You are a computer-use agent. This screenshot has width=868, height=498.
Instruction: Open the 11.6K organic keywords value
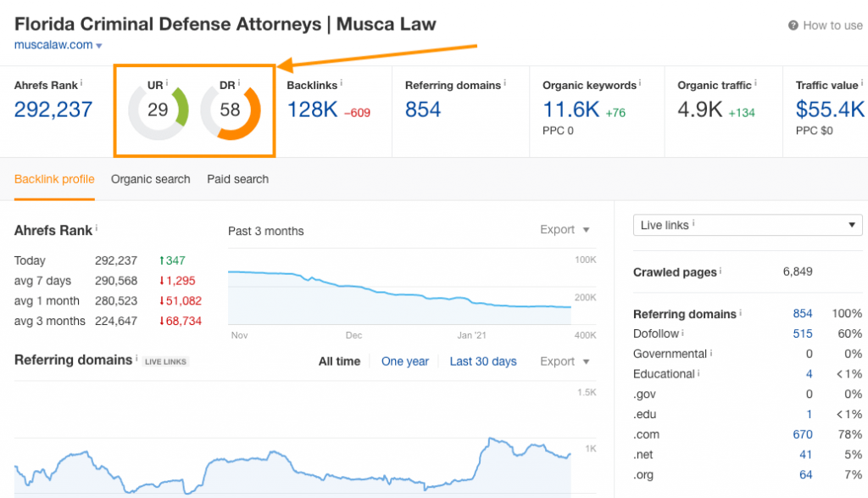pos(570,109)
